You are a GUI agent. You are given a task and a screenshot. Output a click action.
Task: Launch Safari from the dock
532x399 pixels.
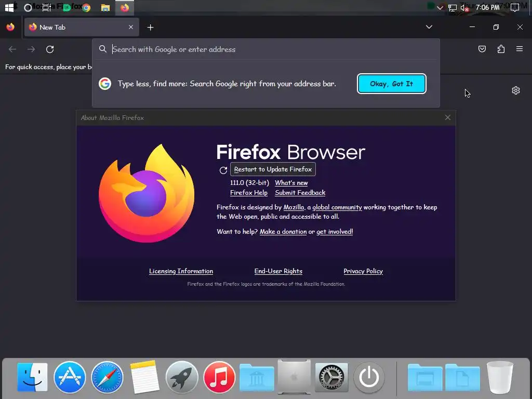(107, 377)
